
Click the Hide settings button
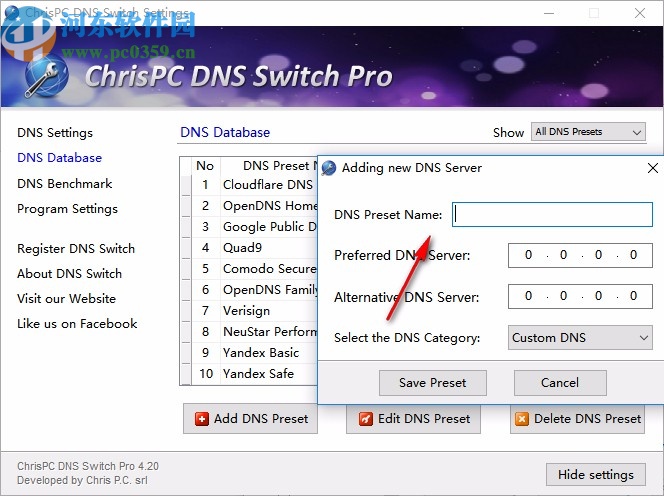click(x=596, y=474)
